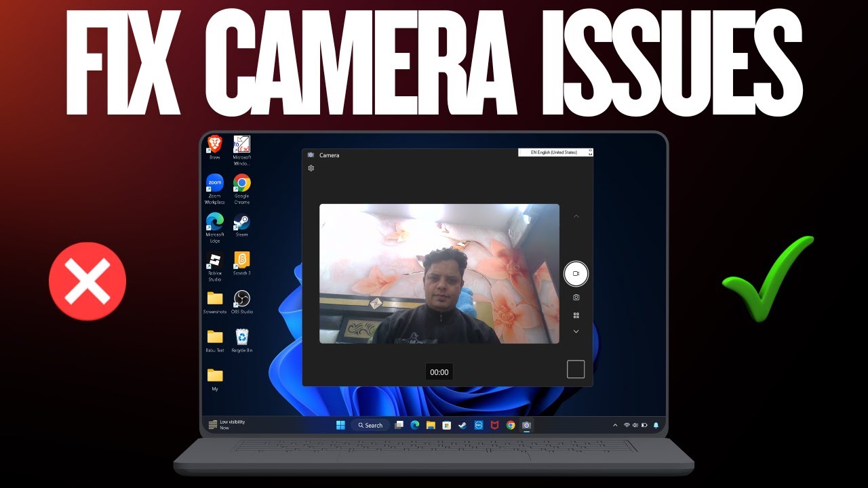The image size is (868, 488).
Task: Switch to photo mode in Camera
Action: 576,298
